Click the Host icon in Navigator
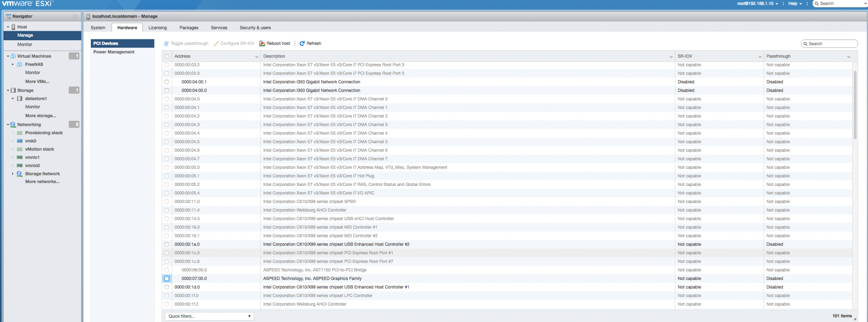This screenshot has width=868, height=322. (x=14, y=27)
